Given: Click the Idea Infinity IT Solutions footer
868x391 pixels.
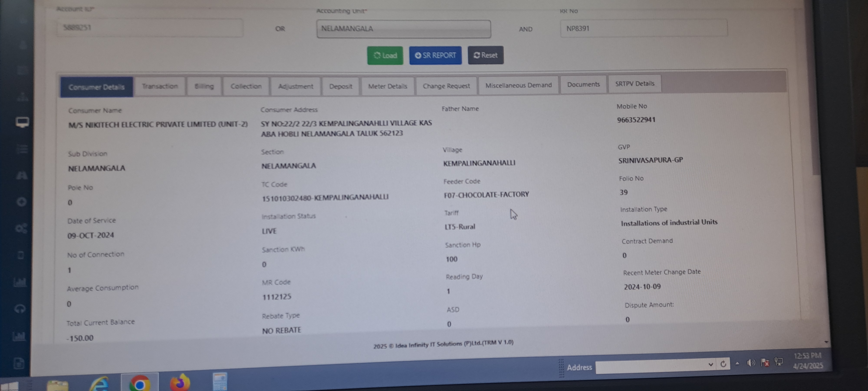Looking at the screenshot, I should click(x=443, y=344).
